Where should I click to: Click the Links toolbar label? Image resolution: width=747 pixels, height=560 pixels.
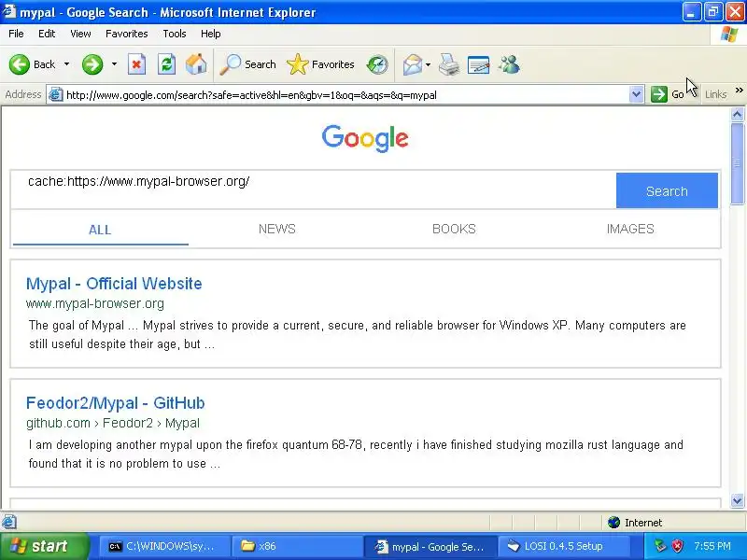(715, 94)
